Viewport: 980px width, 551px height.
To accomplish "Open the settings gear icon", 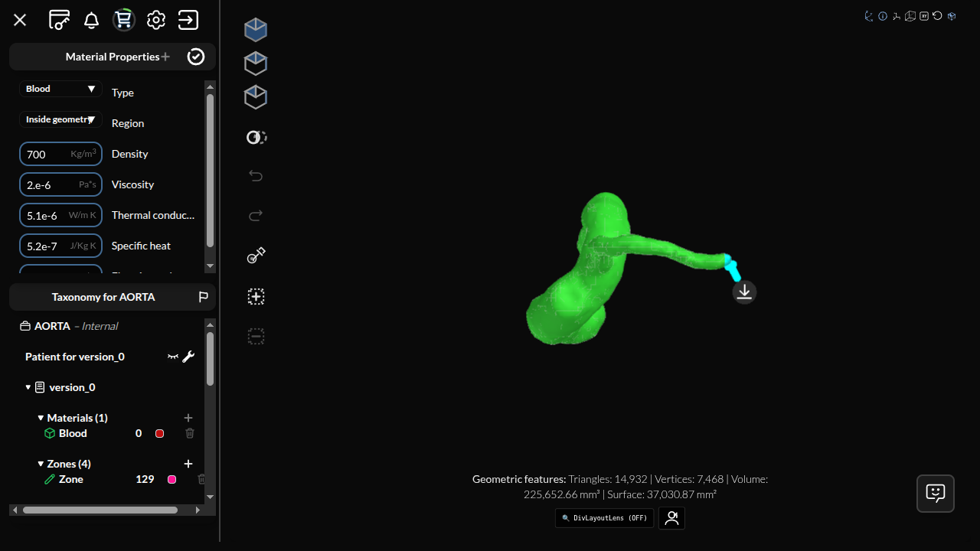I will (155, 20).
